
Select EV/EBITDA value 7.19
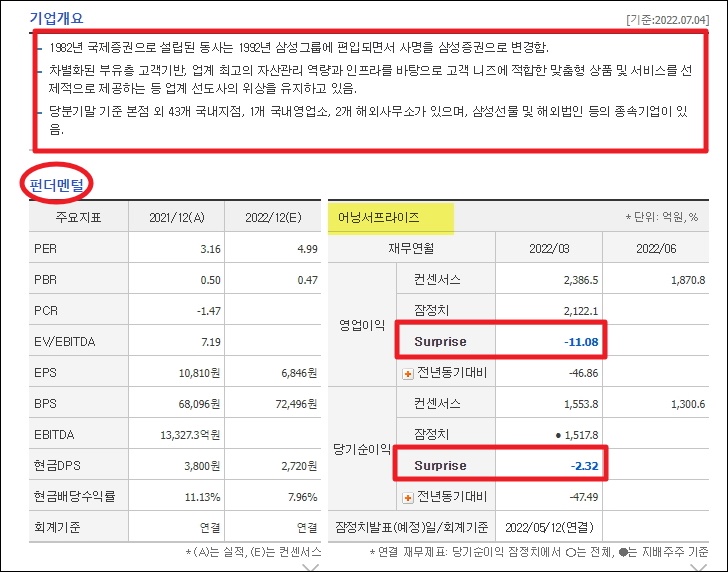tap(211, 342)
